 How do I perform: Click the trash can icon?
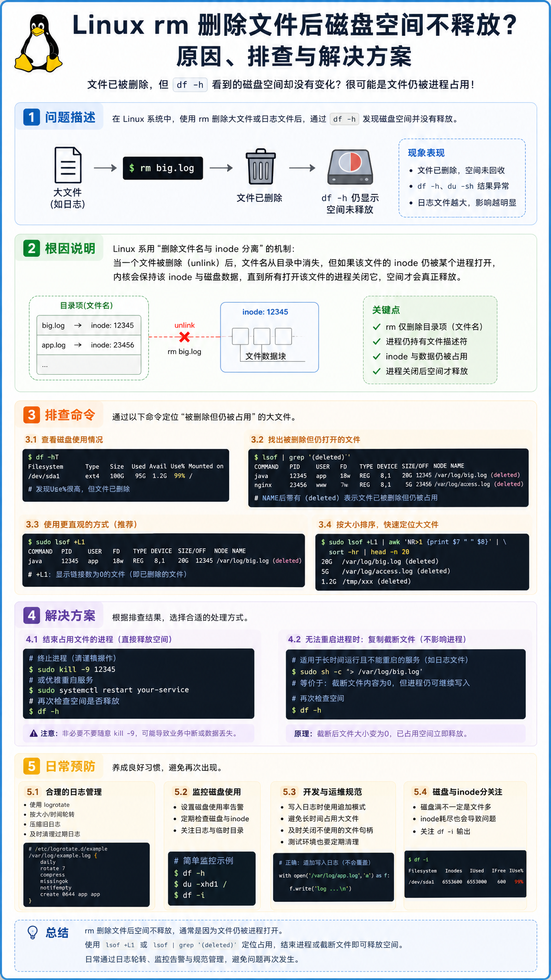click(x=260, y=167)
